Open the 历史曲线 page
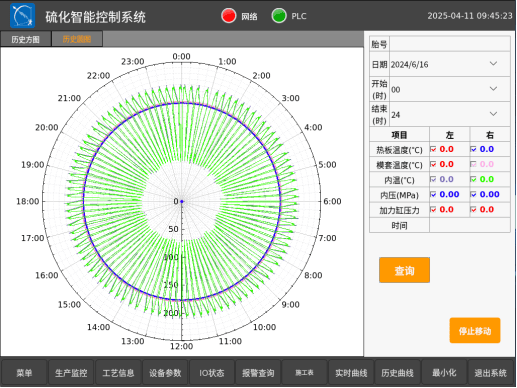This screenshot has width=517, height=388. pos(397,373)
